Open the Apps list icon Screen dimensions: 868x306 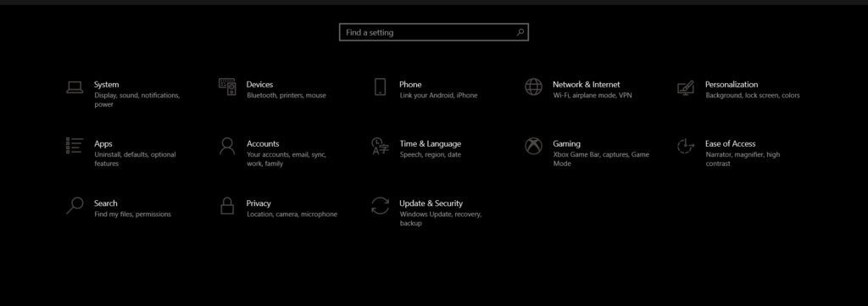click(x=75, y=146)
